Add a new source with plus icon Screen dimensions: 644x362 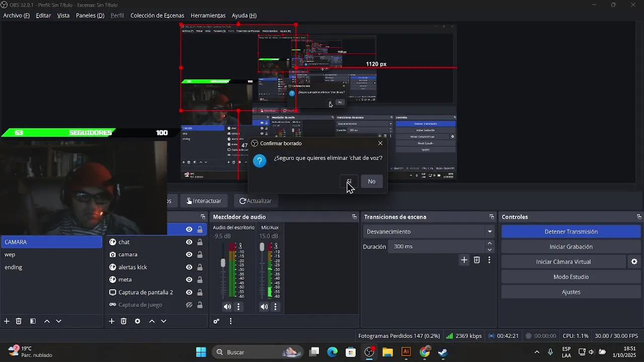point(112,321)
